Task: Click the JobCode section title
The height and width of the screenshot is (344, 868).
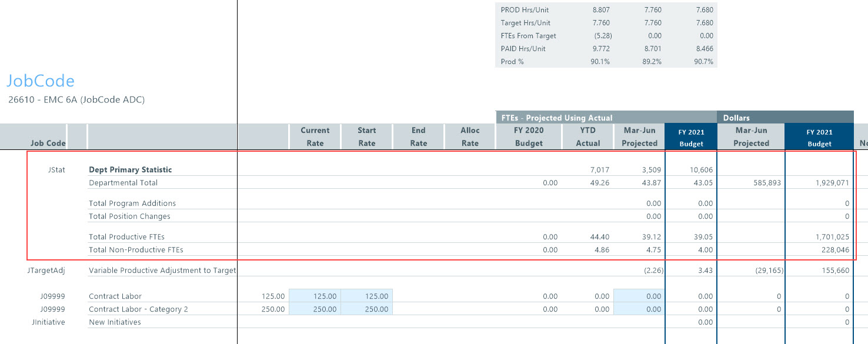Action: click(x=41, y=81)
